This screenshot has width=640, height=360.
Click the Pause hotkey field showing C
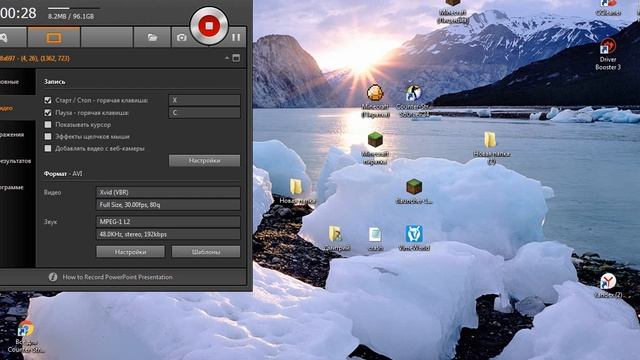click(x=204, y=113)
